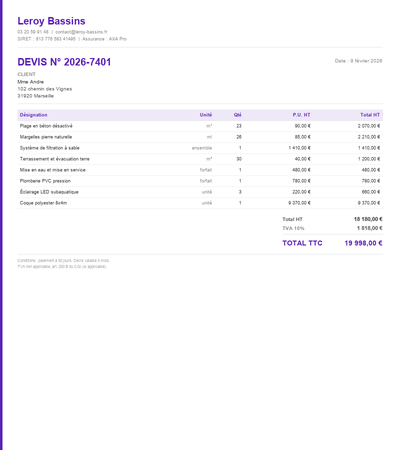Open the contact@leroy-bassins.fr email address
The image size is (400, 450).
[81, 32]
